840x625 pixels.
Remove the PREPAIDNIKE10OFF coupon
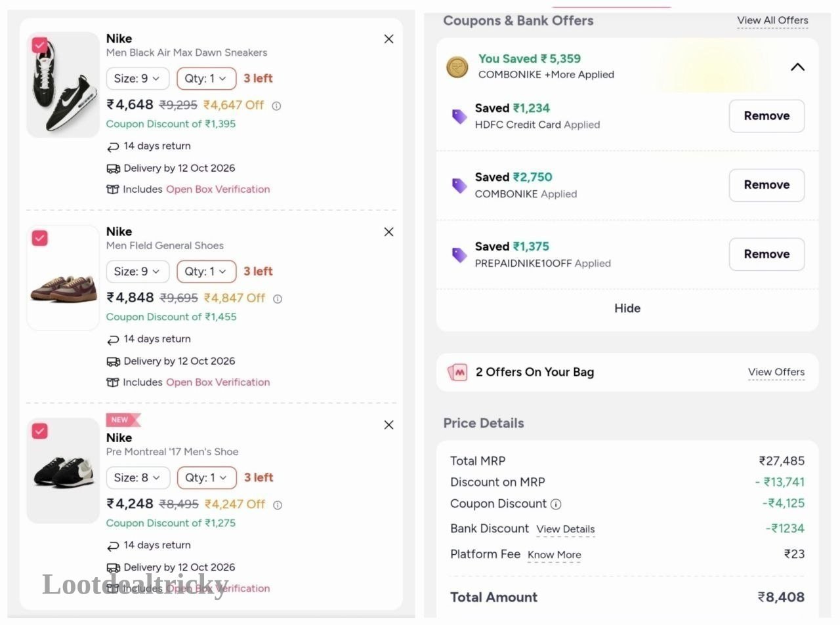(766, 254)
